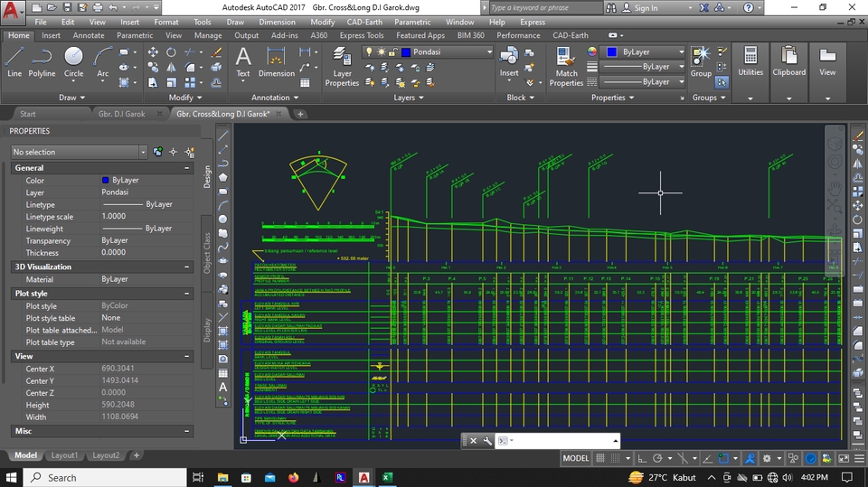This screenshot has height=487, width=868.
Task: Click the Save icon in quick access toolbar
Action: coord(67,7)
